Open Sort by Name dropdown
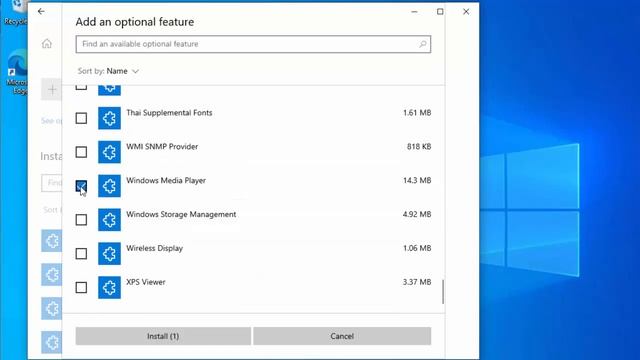Viewport: 640px width, 360px height. [x=109, y=71]
